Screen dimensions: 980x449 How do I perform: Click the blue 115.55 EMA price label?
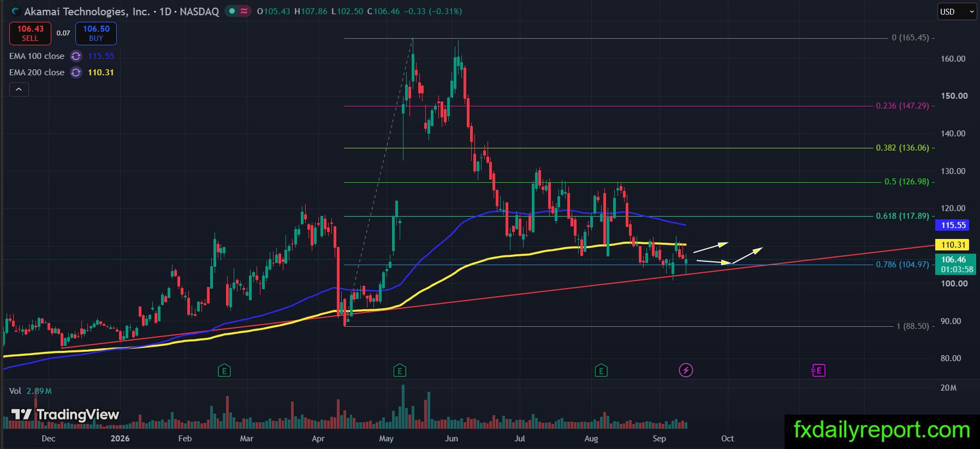coord(953,225)
